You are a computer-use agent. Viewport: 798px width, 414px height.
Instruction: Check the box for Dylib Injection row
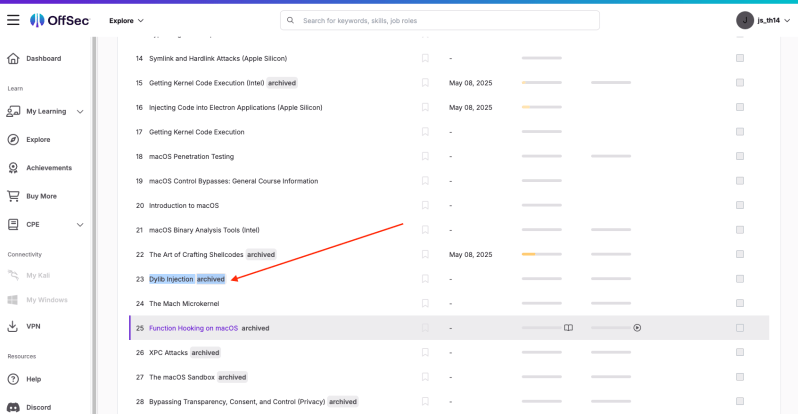[740, 279]
